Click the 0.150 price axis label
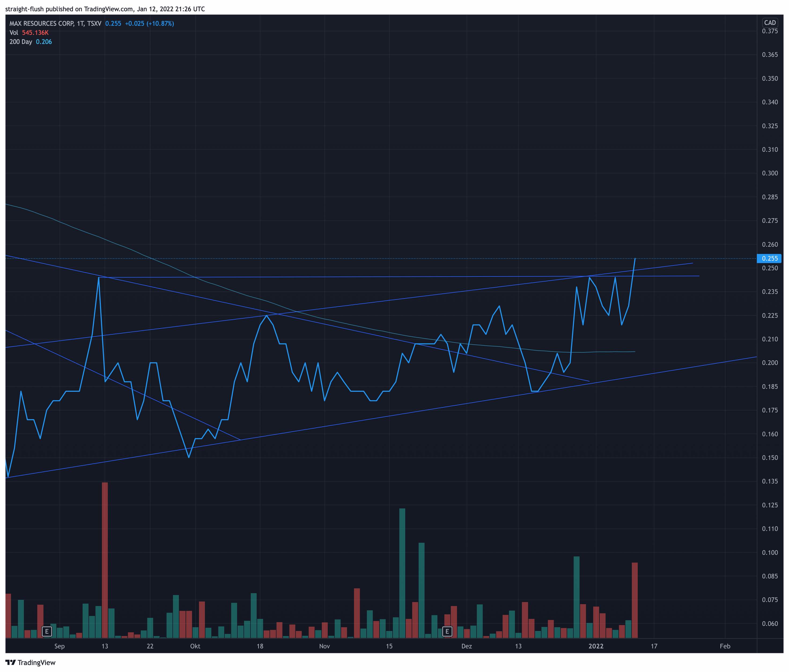Image resolution: width=789 pixels, height=672 pixels. pyautogui.click(x=770, y=458)
